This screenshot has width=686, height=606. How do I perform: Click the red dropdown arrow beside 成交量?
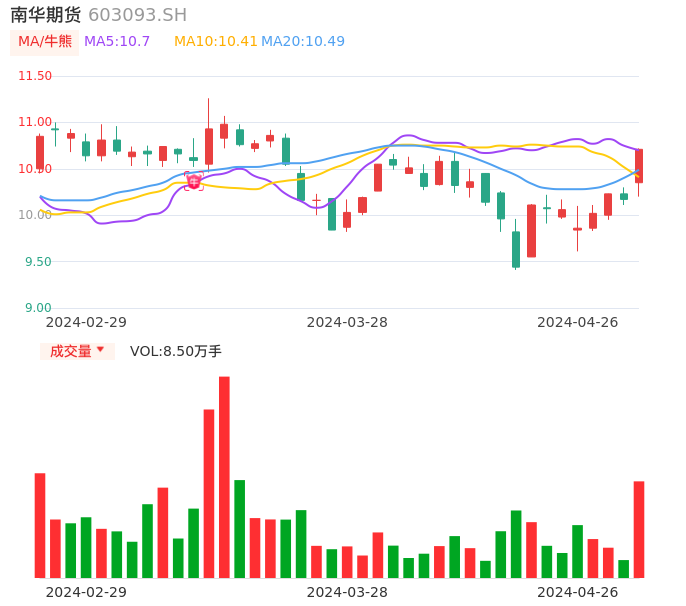click(x=100, y=350)
